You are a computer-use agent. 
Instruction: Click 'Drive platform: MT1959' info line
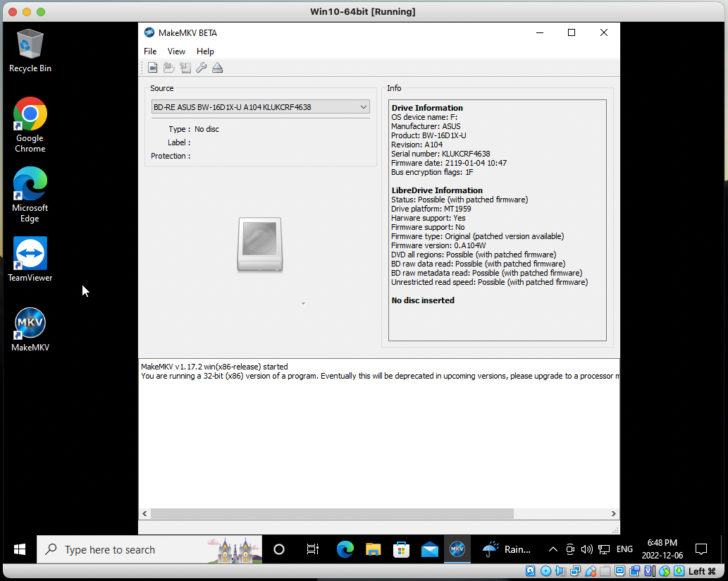click(431, 209)
